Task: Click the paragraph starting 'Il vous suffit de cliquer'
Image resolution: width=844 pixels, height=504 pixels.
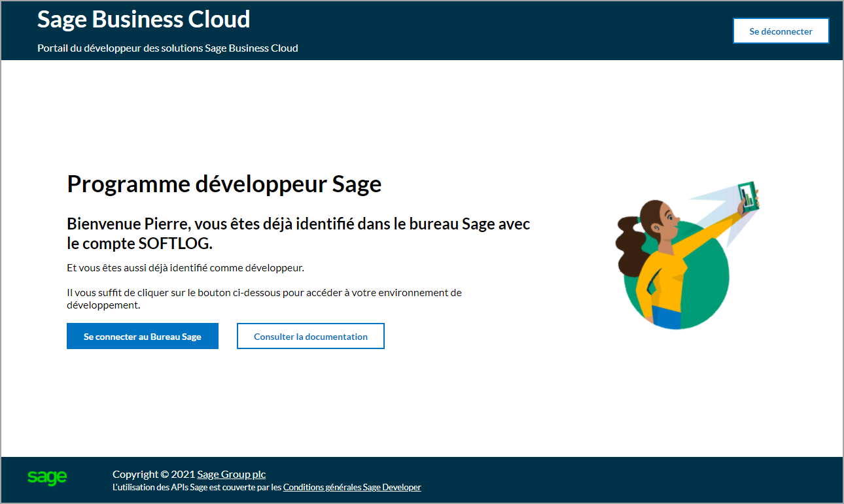Action: coord(264,299)
